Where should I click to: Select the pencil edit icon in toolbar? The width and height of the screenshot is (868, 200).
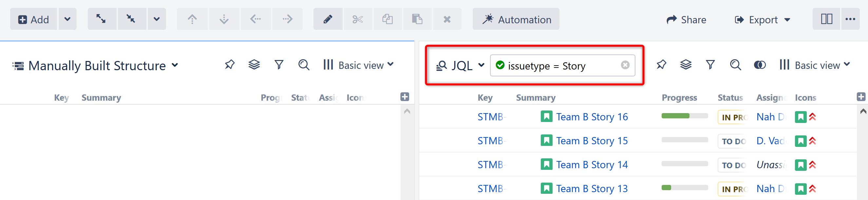[327, 19]
